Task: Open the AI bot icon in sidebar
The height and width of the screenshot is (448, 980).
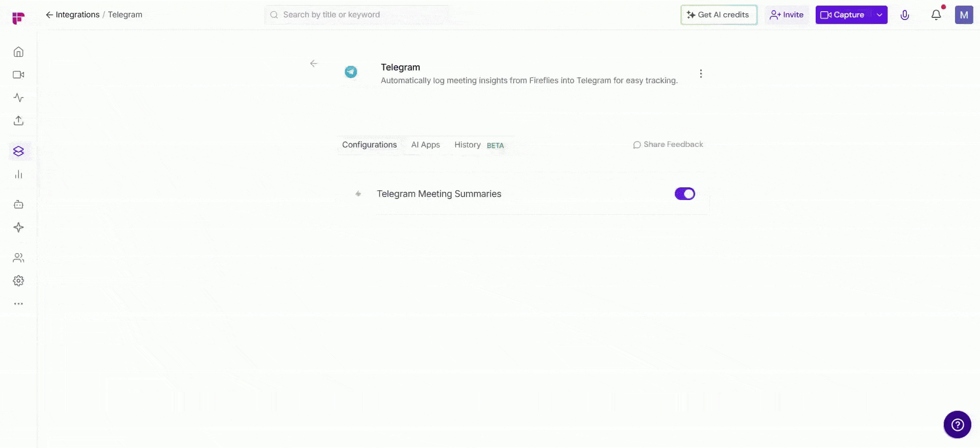Action: point(18,204)
